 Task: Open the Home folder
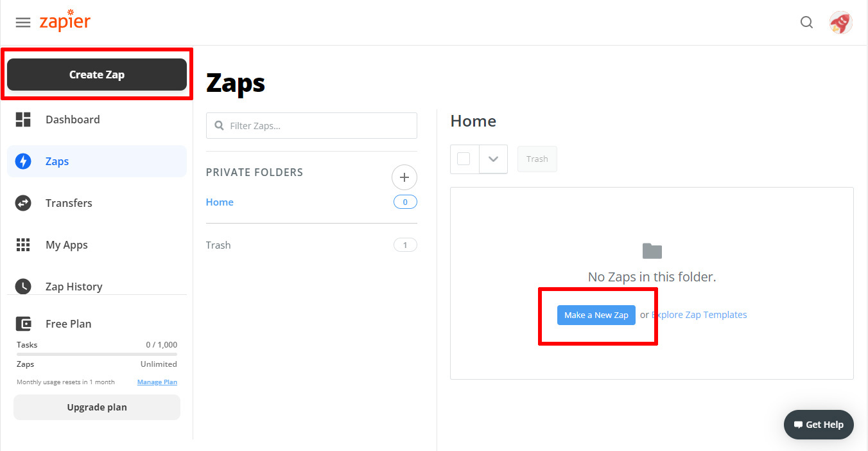[x=220, y=202]
